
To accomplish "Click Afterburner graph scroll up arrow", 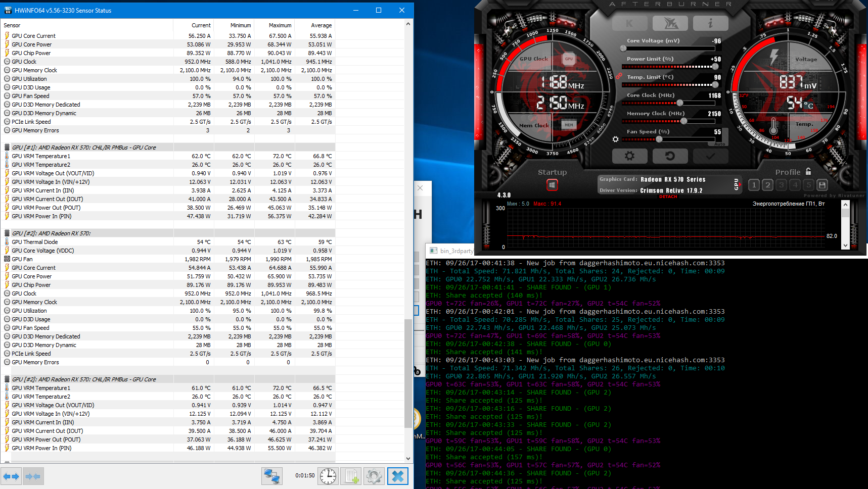I will click(845, 204).
